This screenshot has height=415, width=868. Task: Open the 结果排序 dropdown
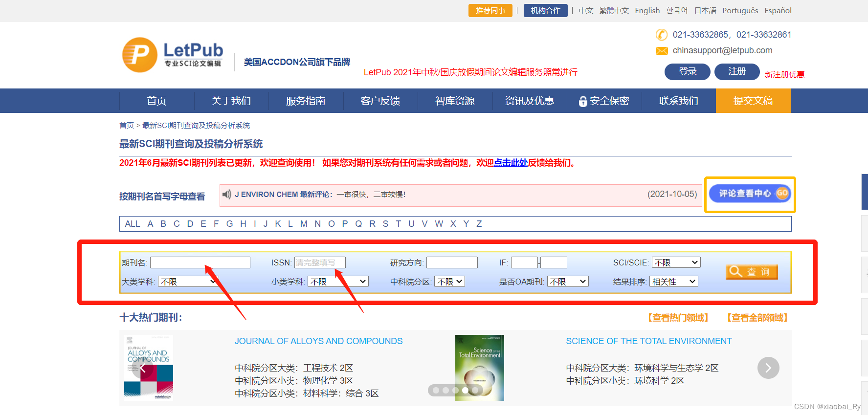[x=674, y=282]
